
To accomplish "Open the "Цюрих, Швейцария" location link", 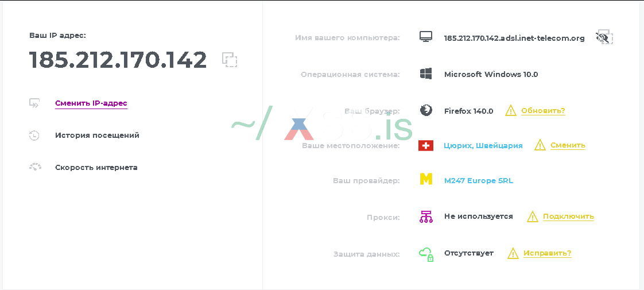I will 483,146.
